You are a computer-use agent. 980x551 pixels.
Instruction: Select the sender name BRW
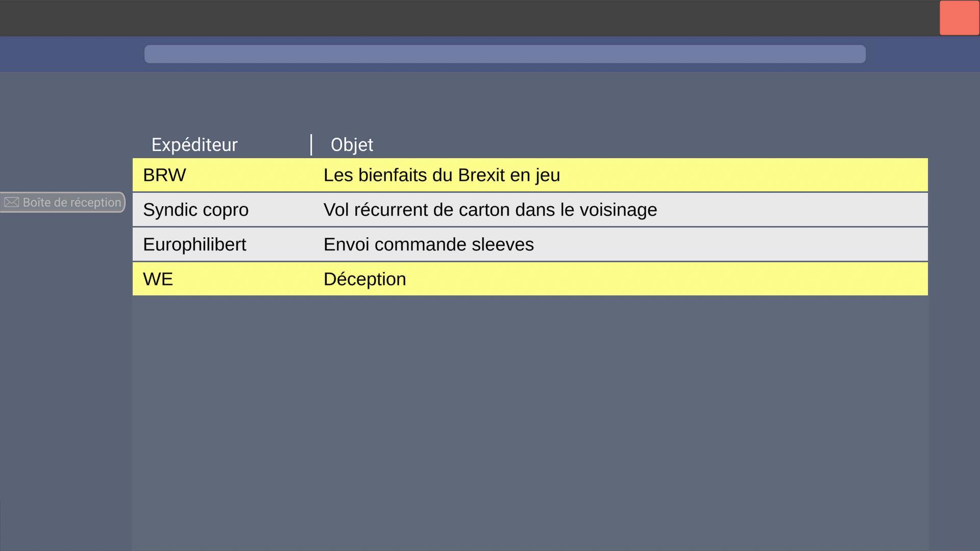click(x=164, y=174)
